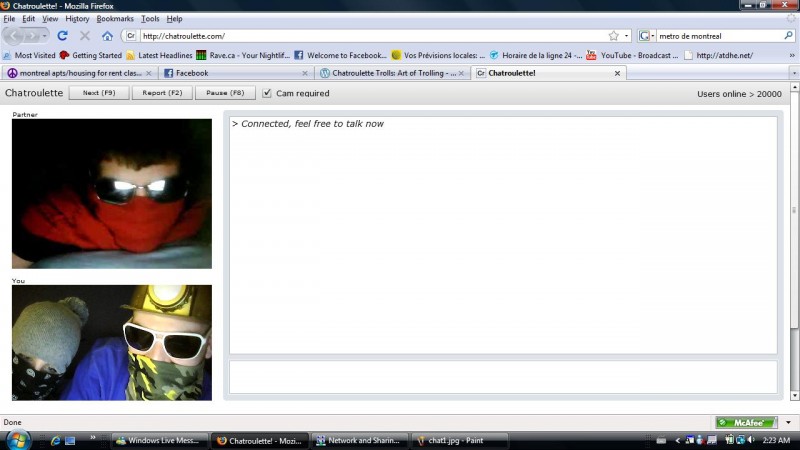Show hidden system tray icons arrow
The height and width of the screenshot is (450, 800).
click(x=678, y=440)
